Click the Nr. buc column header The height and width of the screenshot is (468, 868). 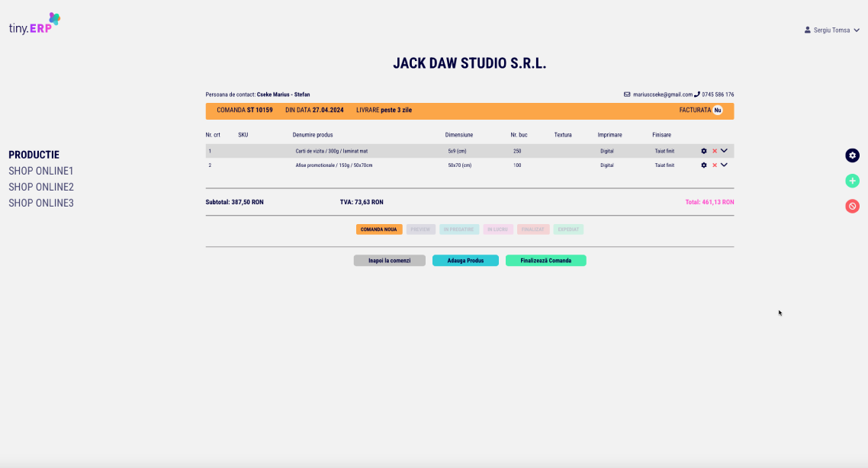point(519,135)
